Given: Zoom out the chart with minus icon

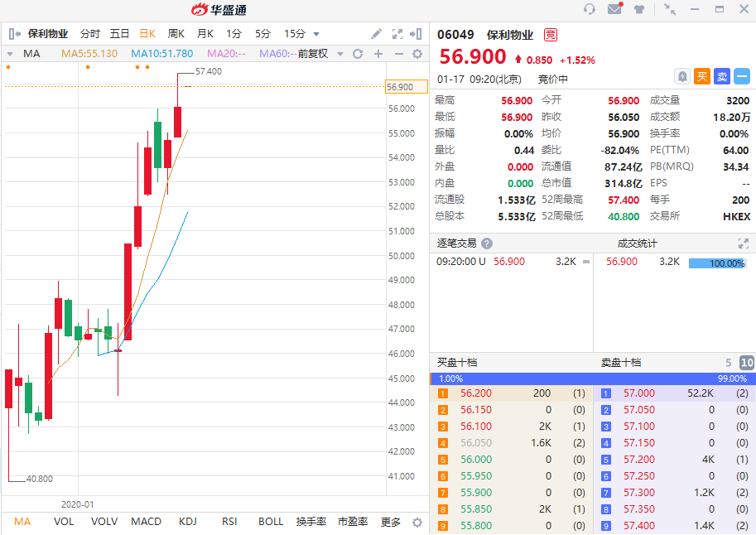Looking at the screenshot, I should pyautogui.click(x=399, y=54).
